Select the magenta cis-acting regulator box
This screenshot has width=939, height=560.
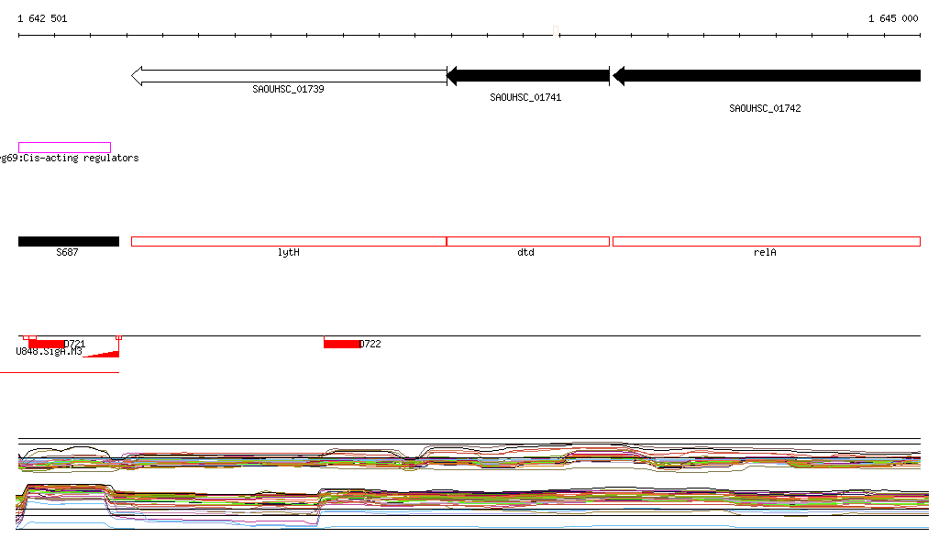pyautogui.click(x=64, y=147)
